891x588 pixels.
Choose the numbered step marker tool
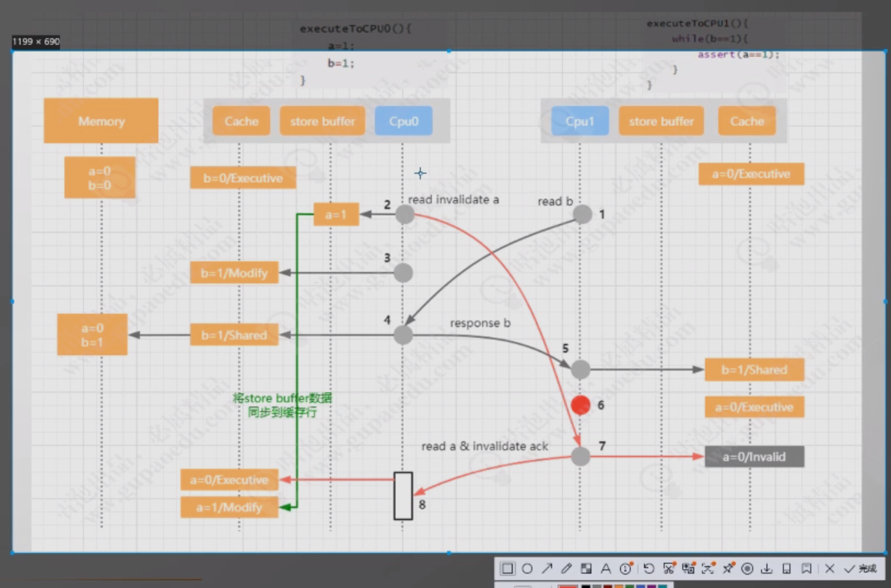pos(626,568)
